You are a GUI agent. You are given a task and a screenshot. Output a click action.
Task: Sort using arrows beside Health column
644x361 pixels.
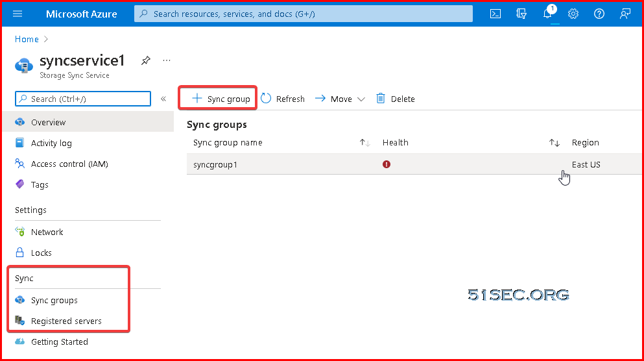[555, 143]
